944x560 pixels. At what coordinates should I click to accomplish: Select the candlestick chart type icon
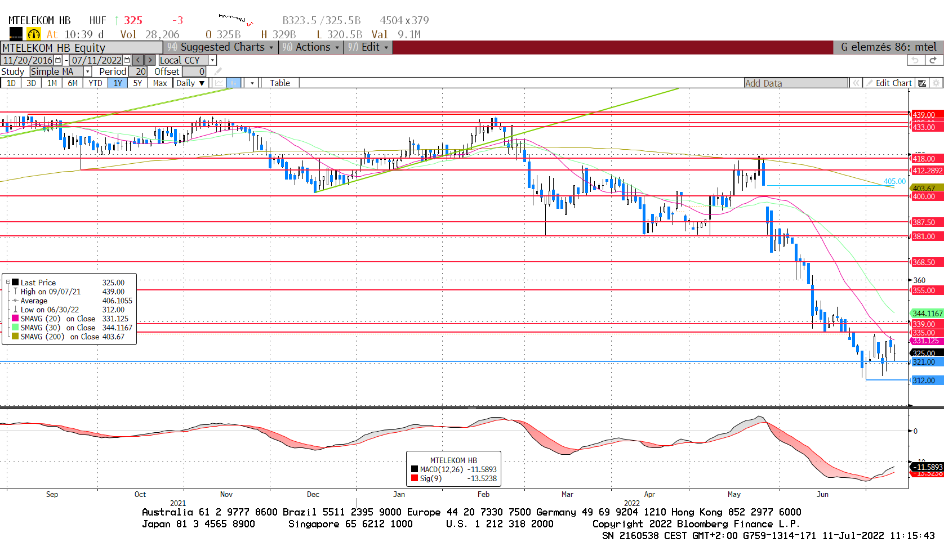click(234, 83)
